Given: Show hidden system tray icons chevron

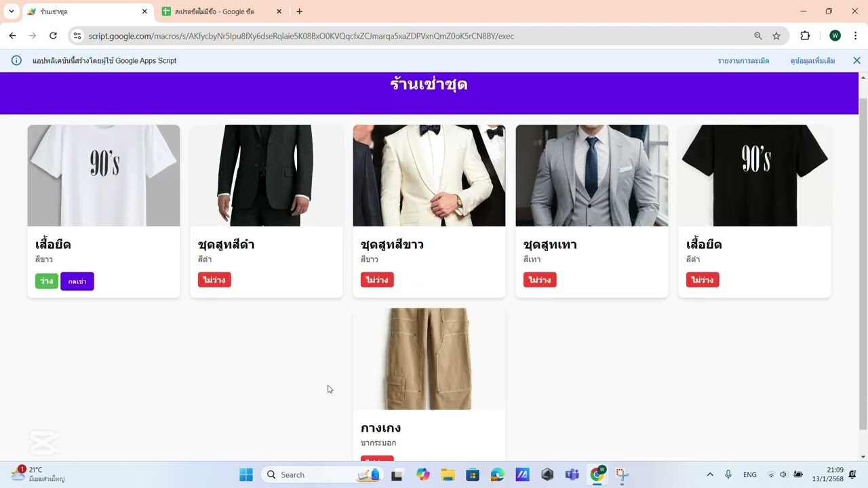Looking at the screenshot, I should coord(710,474).
